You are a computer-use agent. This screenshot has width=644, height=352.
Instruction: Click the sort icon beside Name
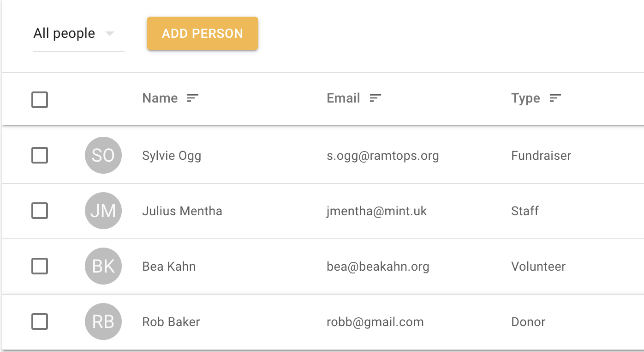[192, 98]
